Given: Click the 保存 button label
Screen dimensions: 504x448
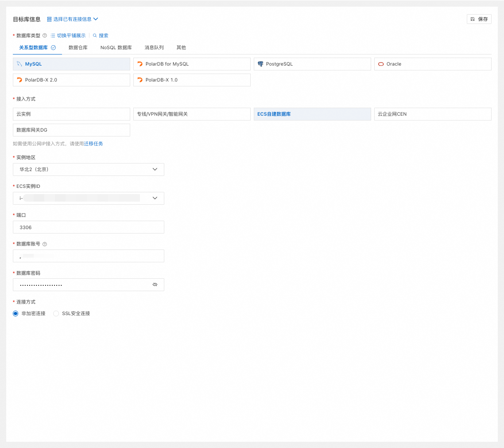Looking at the screenshot, I should tap(483, 19).
